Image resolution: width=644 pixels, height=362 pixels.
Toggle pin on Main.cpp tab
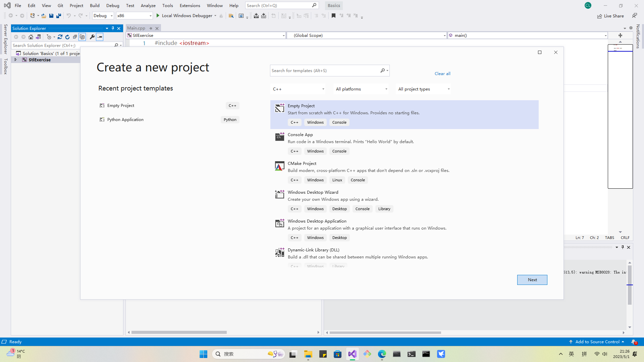tap(151, 28)
